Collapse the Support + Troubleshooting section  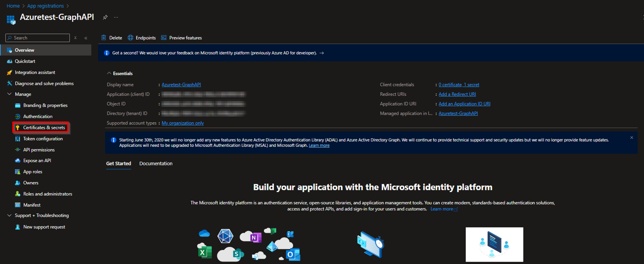(x=9, y=216)
